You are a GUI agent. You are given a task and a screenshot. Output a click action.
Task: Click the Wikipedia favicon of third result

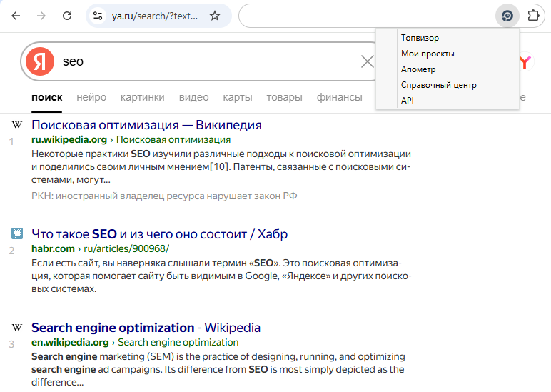17,327
